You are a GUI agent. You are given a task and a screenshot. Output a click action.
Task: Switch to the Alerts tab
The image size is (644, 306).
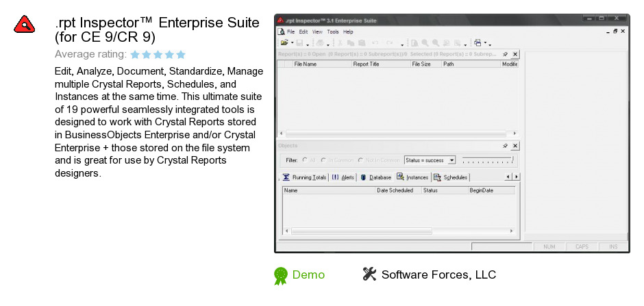point(343,177)
